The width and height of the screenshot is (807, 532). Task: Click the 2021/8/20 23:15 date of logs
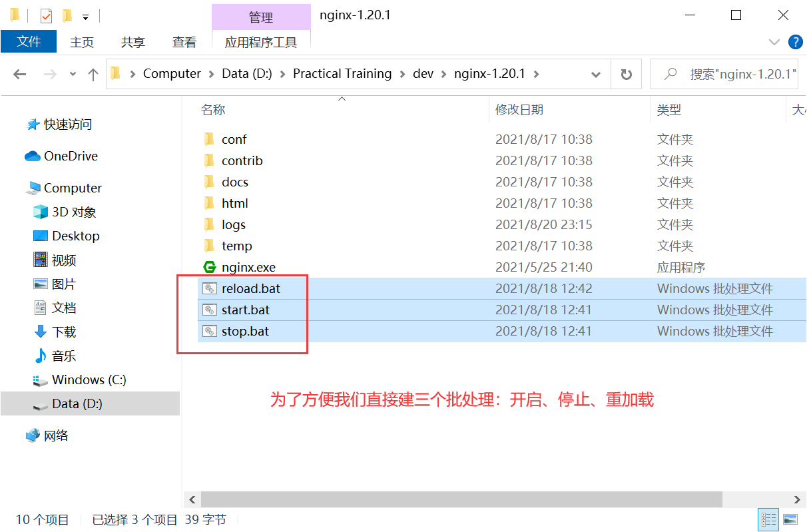(544, 224)
